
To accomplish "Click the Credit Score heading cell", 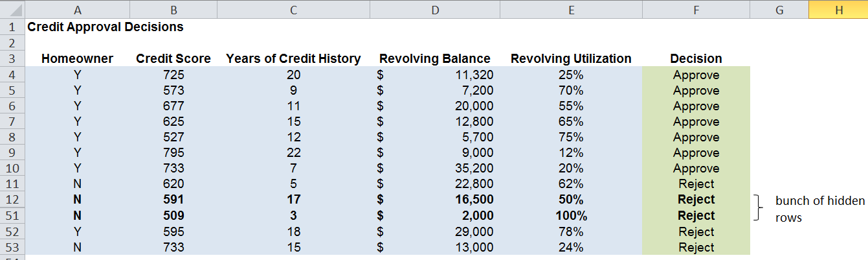I will (173, 58).
